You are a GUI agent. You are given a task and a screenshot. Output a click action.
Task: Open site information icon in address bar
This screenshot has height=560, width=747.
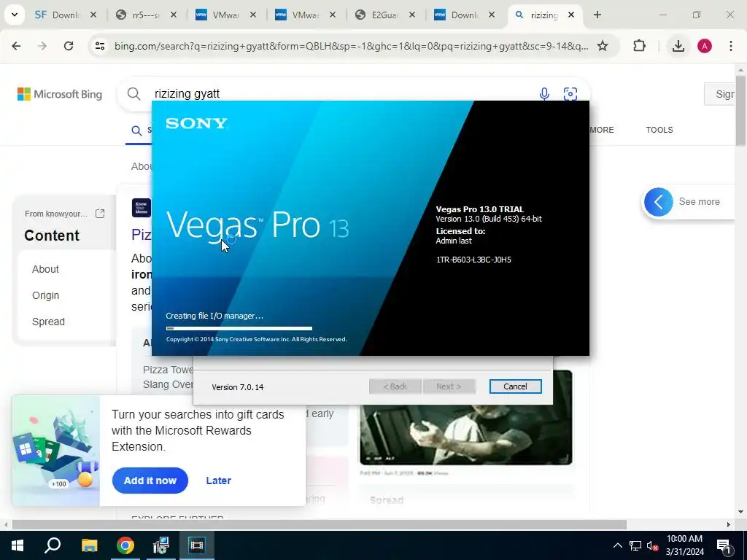[x=99, y=46]
